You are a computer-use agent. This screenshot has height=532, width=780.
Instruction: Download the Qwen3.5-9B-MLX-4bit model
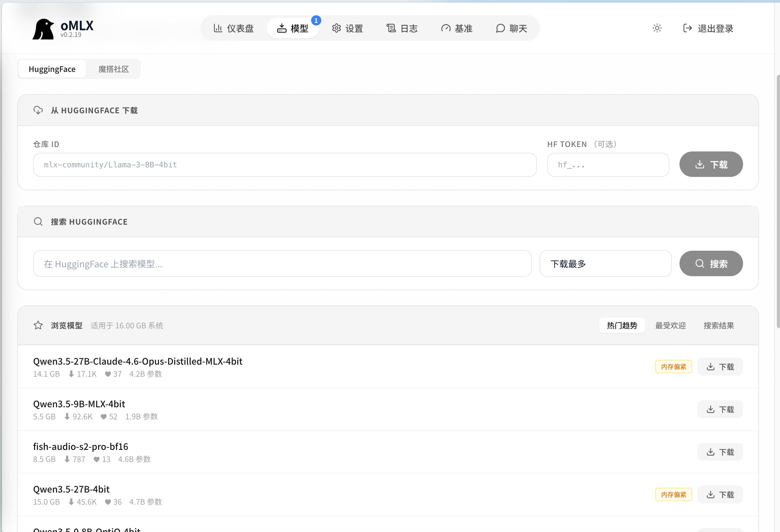point(720,409)
